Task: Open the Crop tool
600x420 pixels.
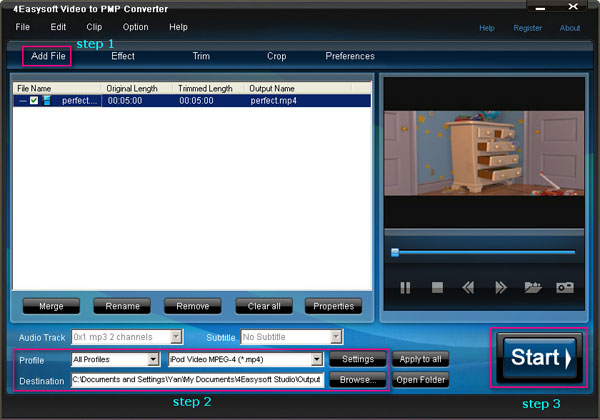Action: point(277,56)
